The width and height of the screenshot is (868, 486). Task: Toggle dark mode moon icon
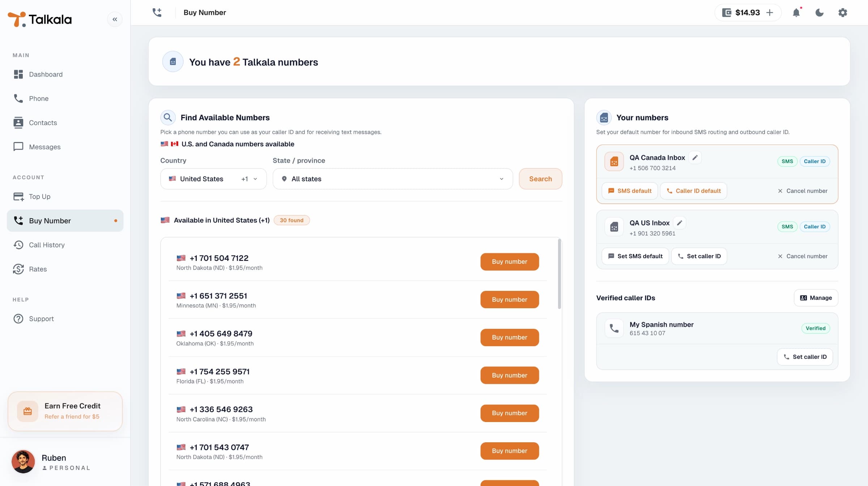820,13
